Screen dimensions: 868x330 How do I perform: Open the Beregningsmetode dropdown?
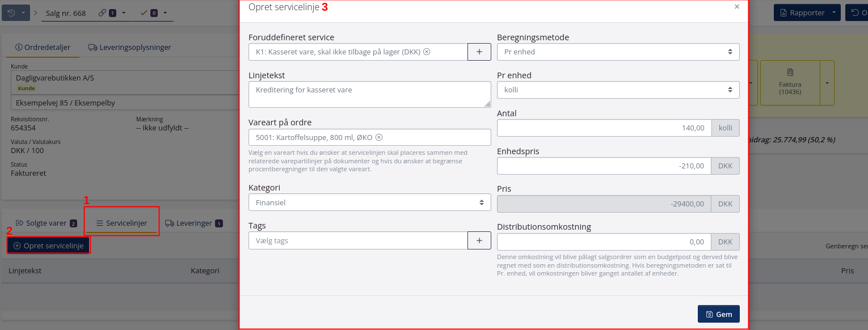618,52
